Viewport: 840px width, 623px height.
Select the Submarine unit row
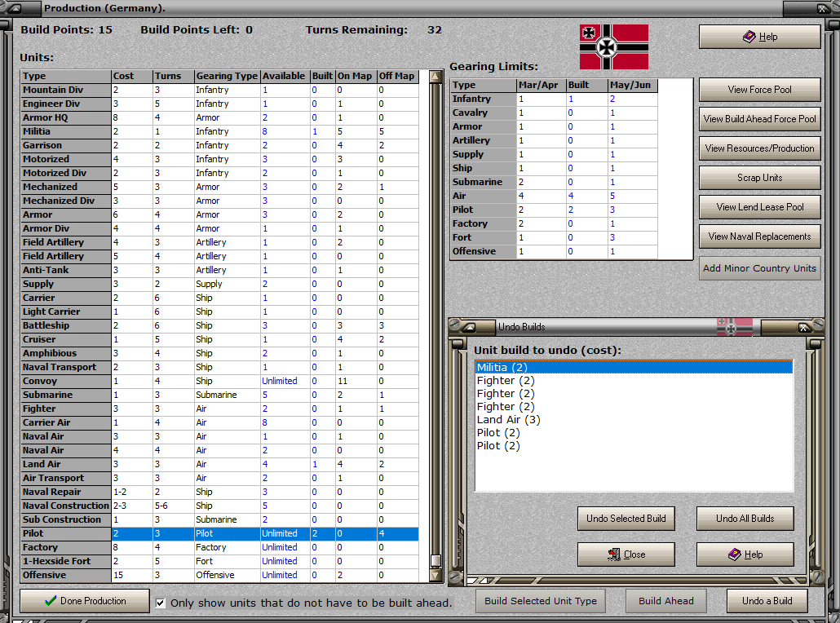point(219,395)
